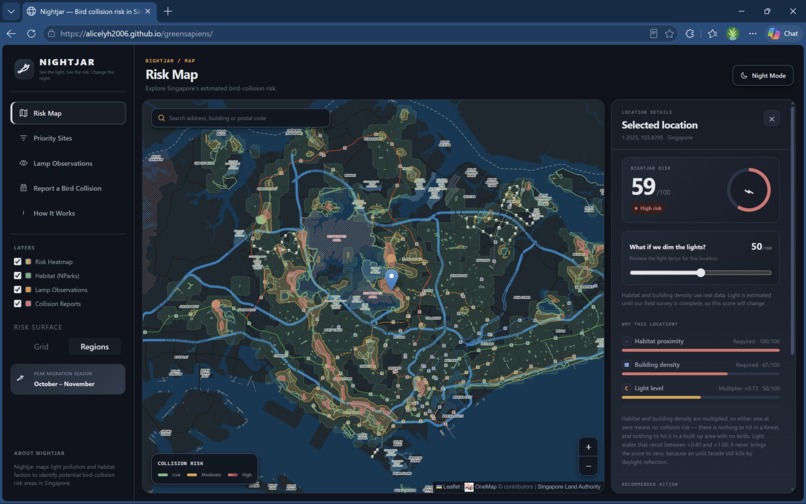Toggle Night Mode button

(763, 76)
